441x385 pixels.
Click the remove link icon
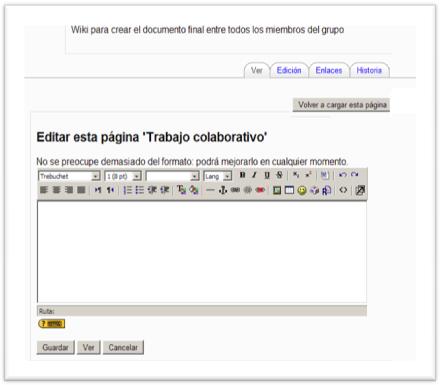tap(248, 190)
